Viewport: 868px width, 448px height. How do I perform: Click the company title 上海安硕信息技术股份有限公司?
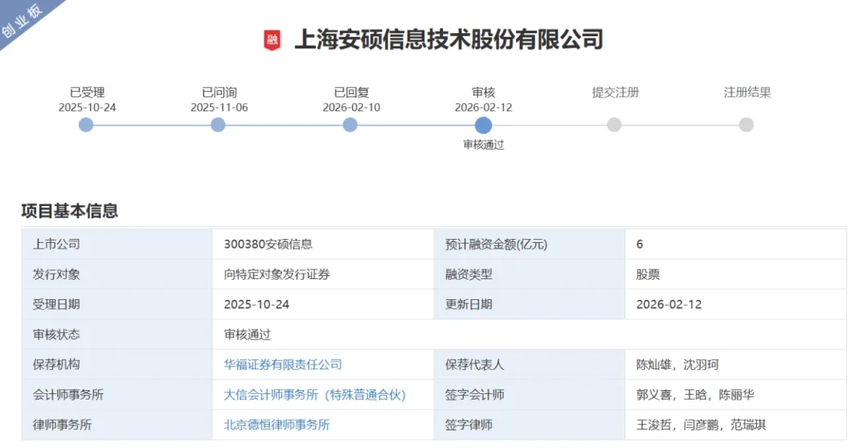click(449, 40)
